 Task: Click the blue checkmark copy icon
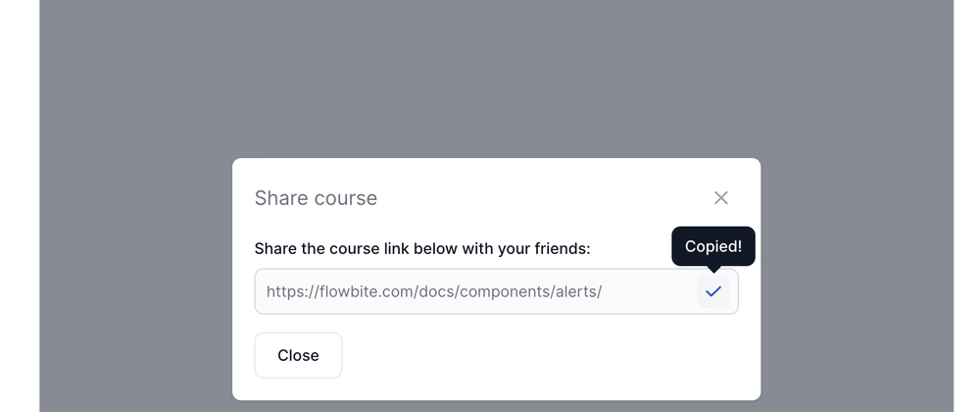(x=713, y=291)
